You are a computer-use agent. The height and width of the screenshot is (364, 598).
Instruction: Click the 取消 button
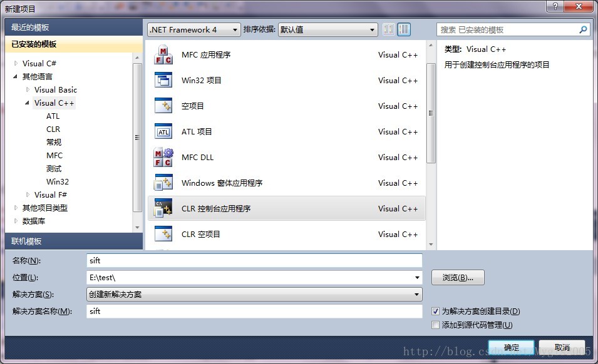point(562,348)
